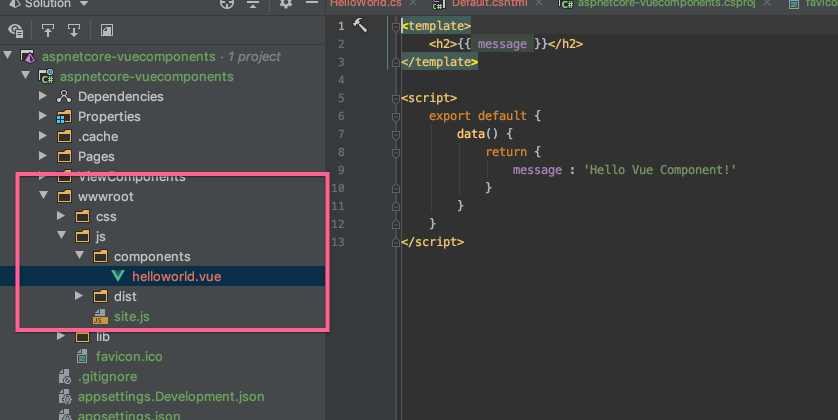Expand the Properties folder
The image size is (838, 420).
point(43,115)
